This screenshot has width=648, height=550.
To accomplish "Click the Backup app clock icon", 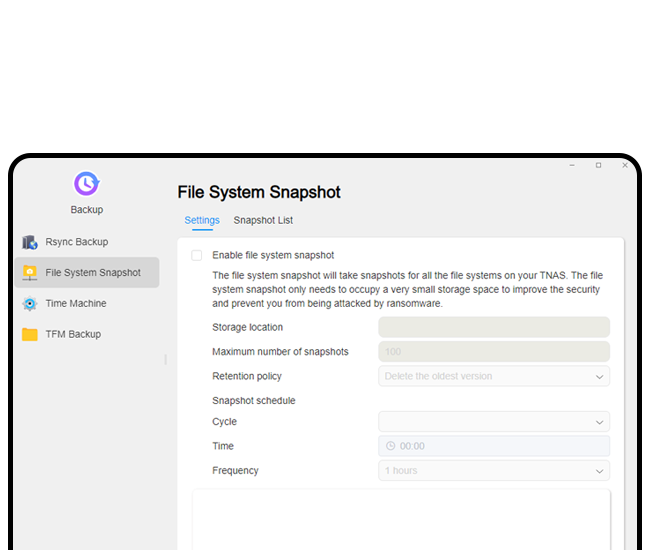I will [x=86, y=184].
